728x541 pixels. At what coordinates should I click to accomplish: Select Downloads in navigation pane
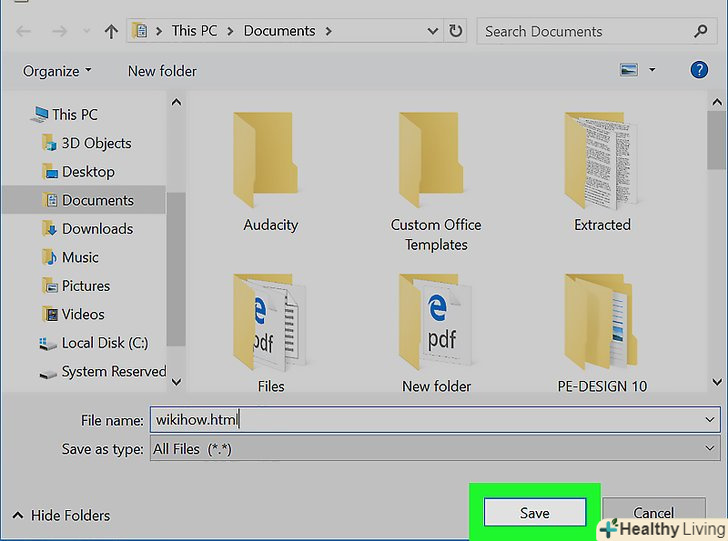click(97, 228)
